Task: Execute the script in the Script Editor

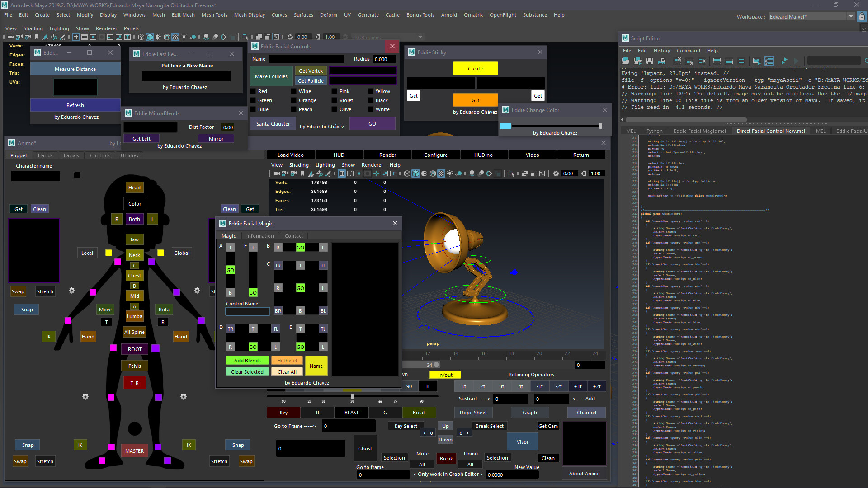Action: coord(784,61)
